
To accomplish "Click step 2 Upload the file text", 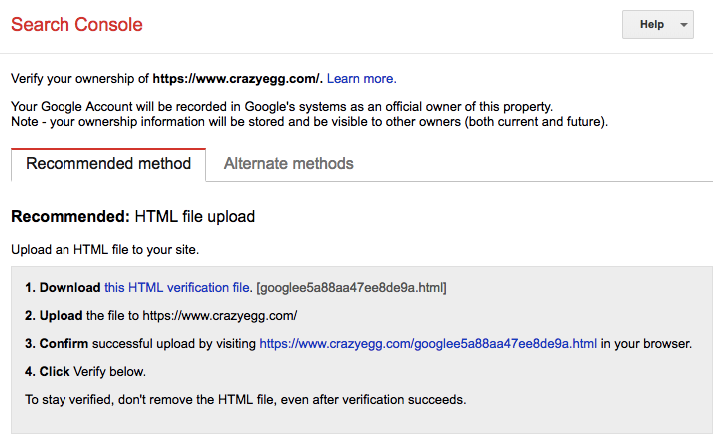I will tap(161, 316).
